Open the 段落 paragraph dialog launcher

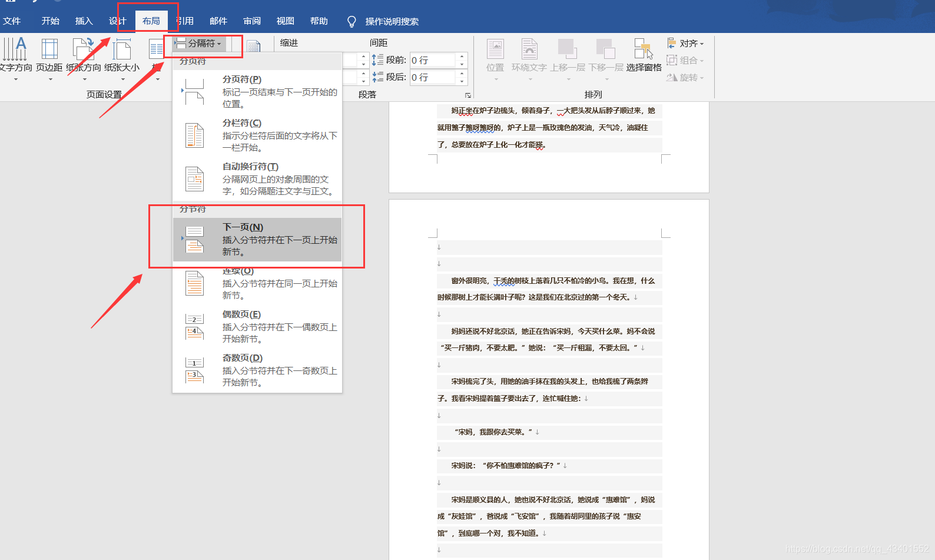pyautogui.click(x=468, y=95)
